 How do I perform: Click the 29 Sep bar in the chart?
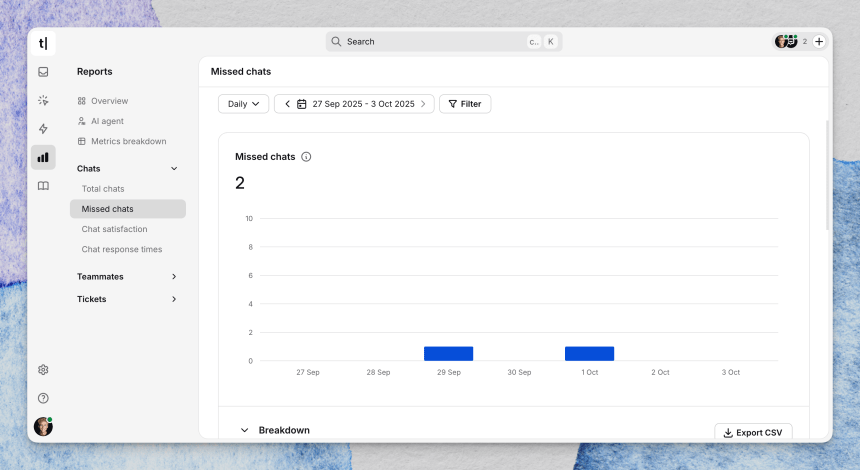coord(449,354)
